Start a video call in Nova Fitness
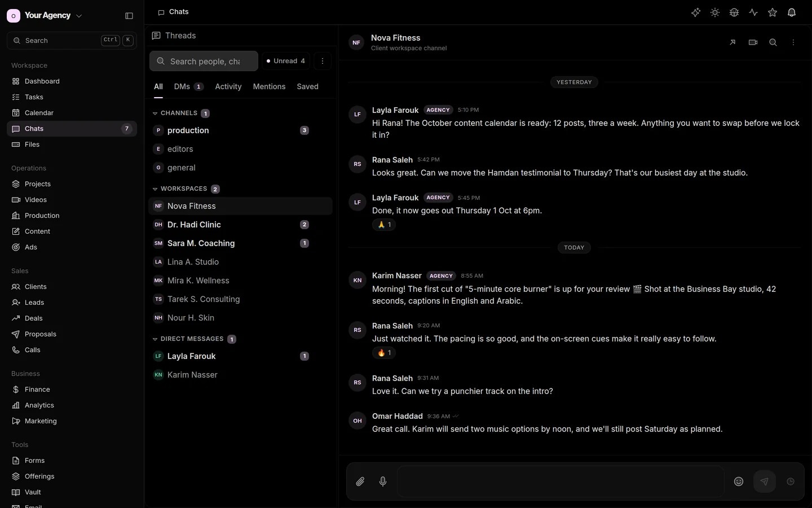 tap(753, 42)
